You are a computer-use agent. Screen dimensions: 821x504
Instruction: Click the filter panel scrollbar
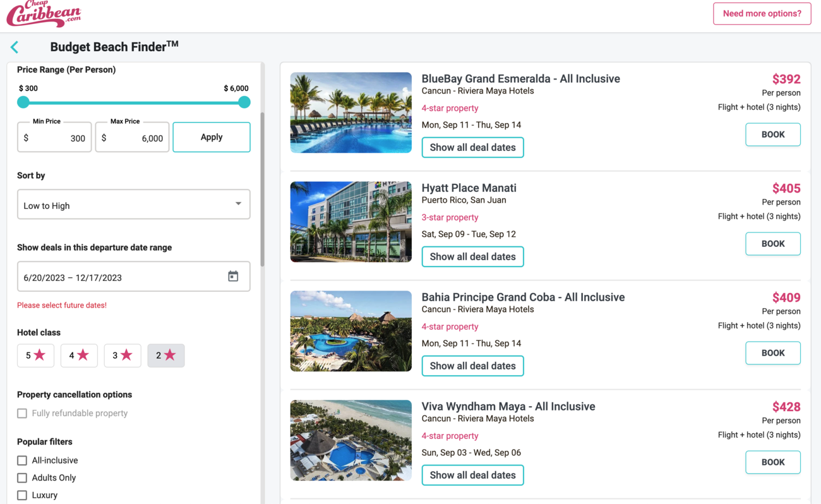[262, 189]
